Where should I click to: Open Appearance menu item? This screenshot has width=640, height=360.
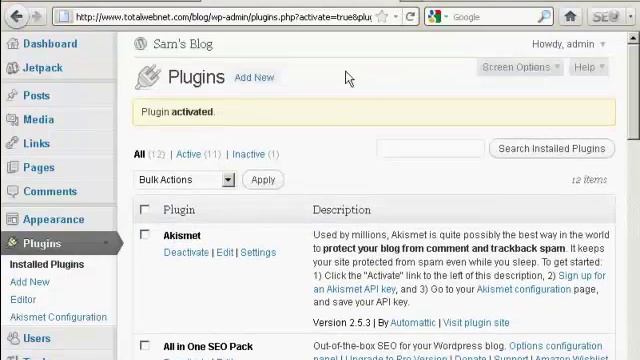coord(53,219)
